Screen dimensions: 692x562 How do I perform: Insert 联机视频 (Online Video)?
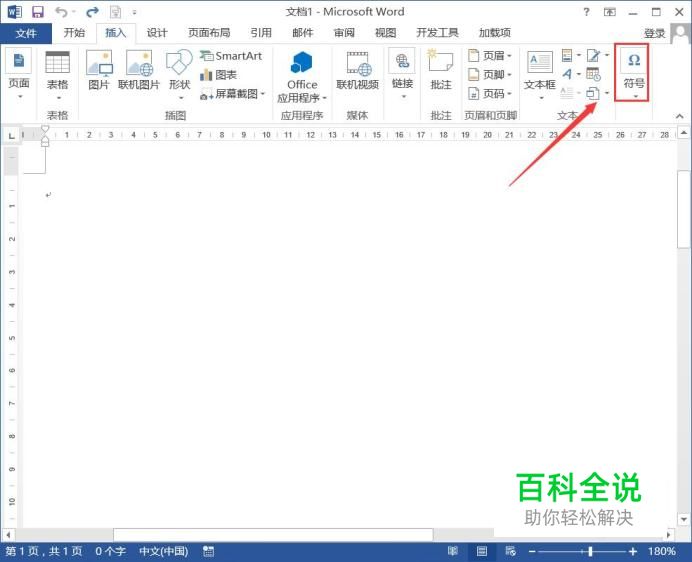pos(357,71)
